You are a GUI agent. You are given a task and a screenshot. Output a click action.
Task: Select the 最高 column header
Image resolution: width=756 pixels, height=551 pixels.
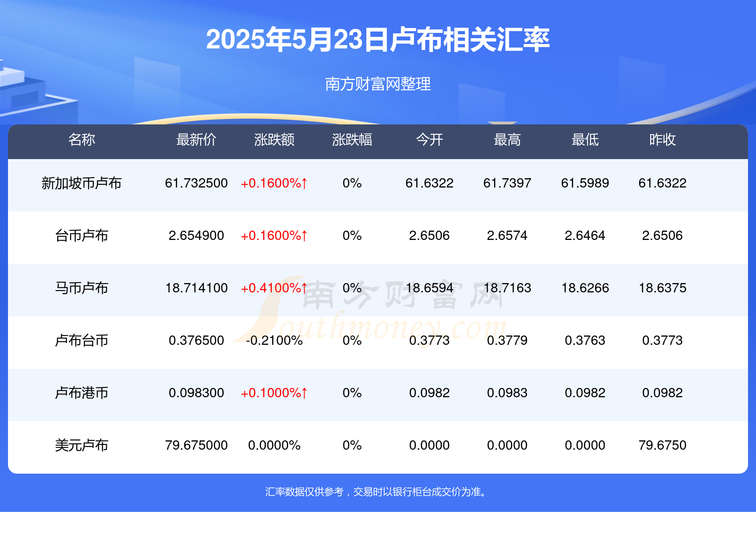507,140
